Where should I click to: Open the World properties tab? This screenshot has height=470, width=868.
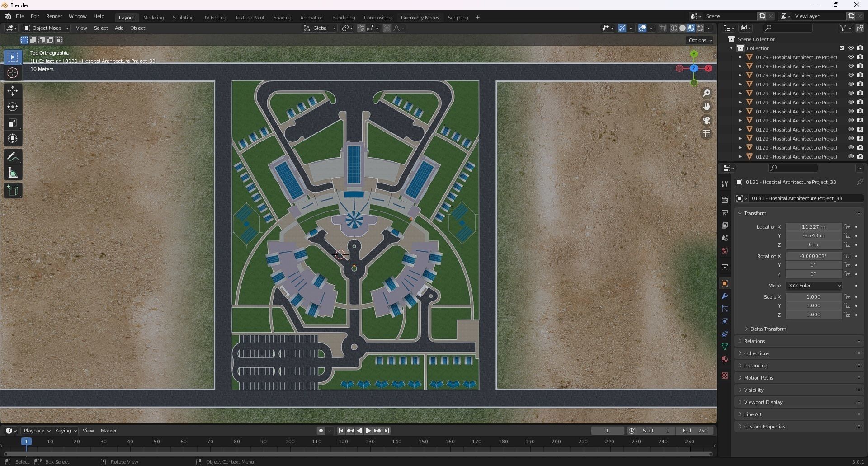point(725,251)
